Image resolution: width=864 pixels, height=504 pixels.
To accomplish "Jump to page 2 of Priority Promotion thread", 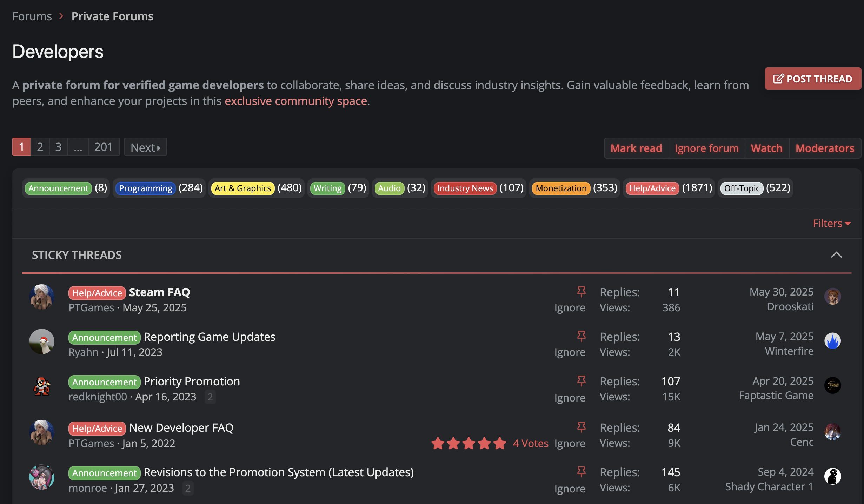I will tap(210, 397).
